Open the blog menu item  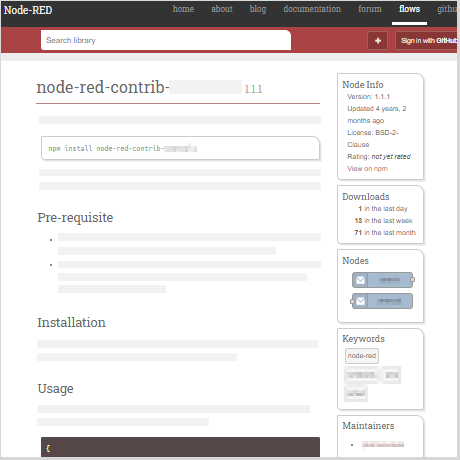click(x=258, y=9)
